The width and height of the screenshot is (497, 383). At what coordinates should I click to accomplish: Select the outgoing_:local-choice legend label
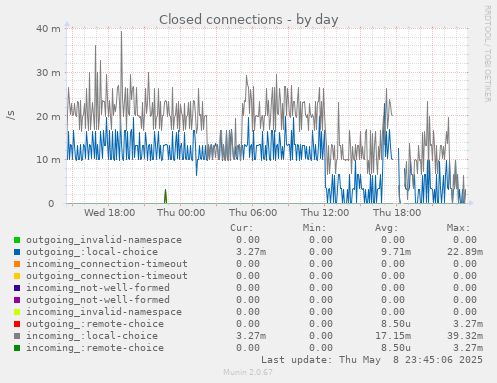(92, 252)
